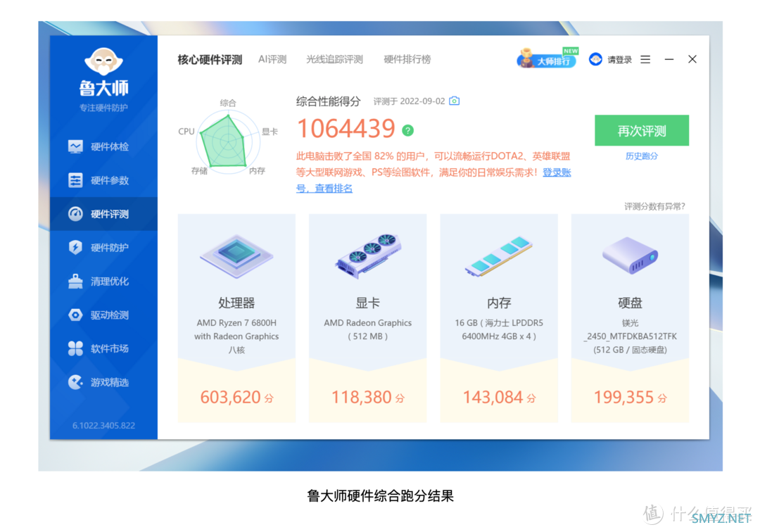Close the 鲁大师 window
The image size is (760, 532).
coord(692,59)
